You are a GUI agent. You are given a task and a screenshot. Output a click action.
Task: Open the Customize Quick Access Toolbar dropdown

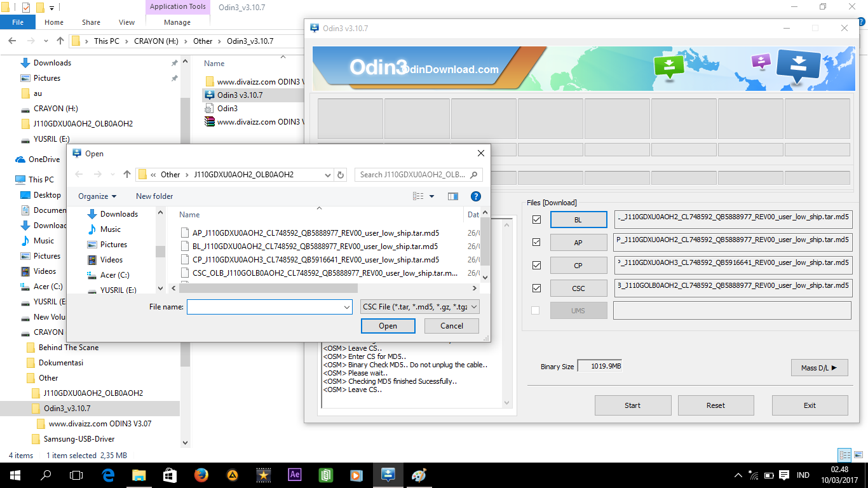coord(52,8)
